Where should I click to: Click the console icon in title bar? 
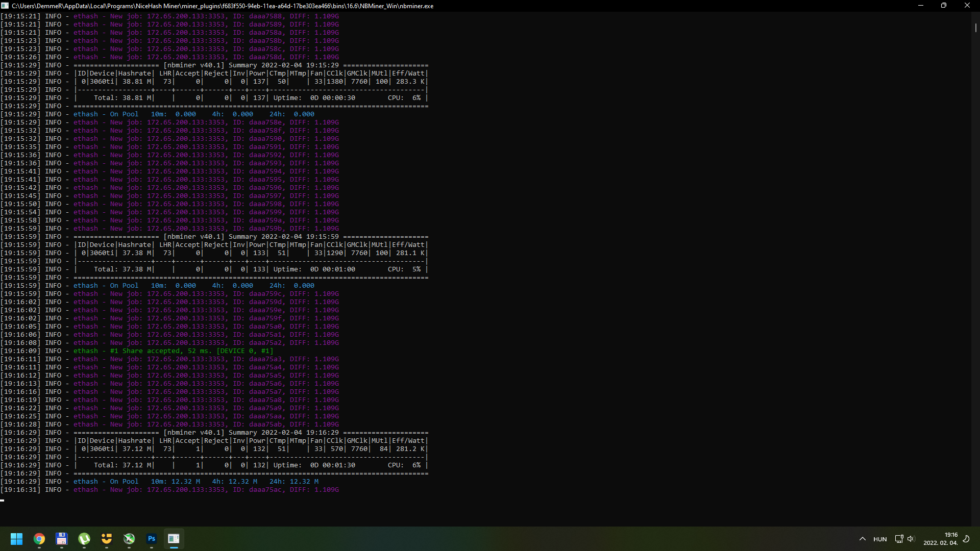(x=5, y=6)
